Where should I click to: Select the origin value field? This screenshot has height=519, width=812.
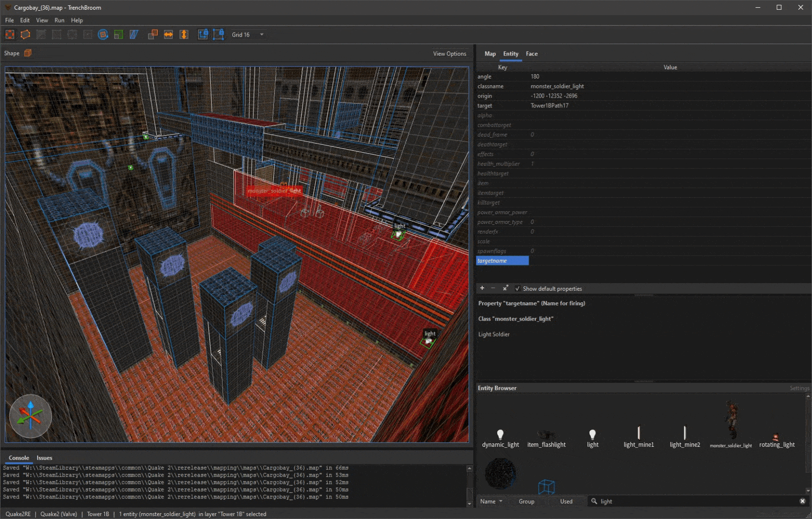(670, 96)
